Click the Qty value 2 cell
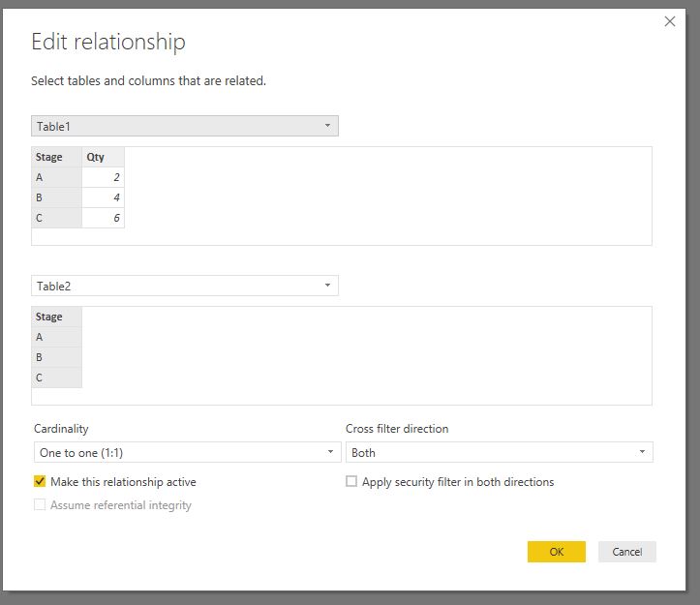This screenshot has width=700, height=605. point(104,177)
